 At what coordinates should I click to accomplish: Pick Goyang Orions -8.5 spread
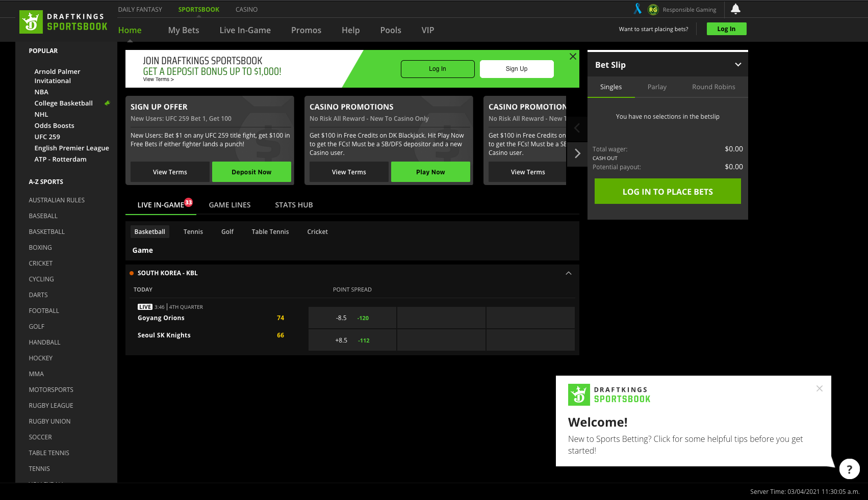click(x=352, y=318)
